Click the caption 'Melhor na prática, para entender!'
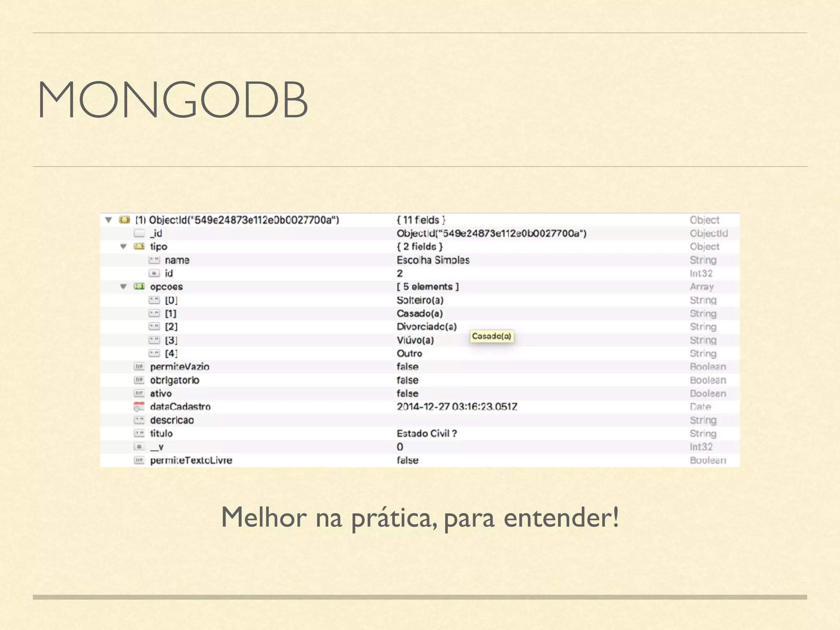840x630 pixels. coord(420,518)
